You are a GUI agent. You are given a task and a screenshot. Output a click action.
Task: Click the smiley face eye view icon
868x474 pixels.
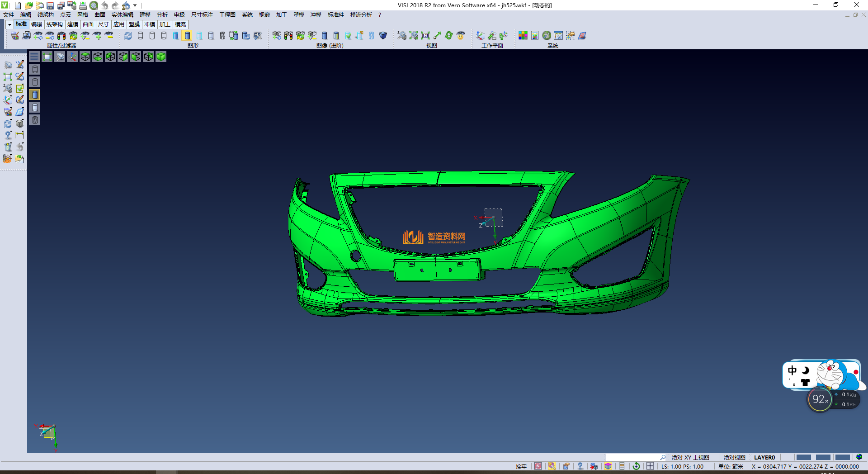coord(461,36)
